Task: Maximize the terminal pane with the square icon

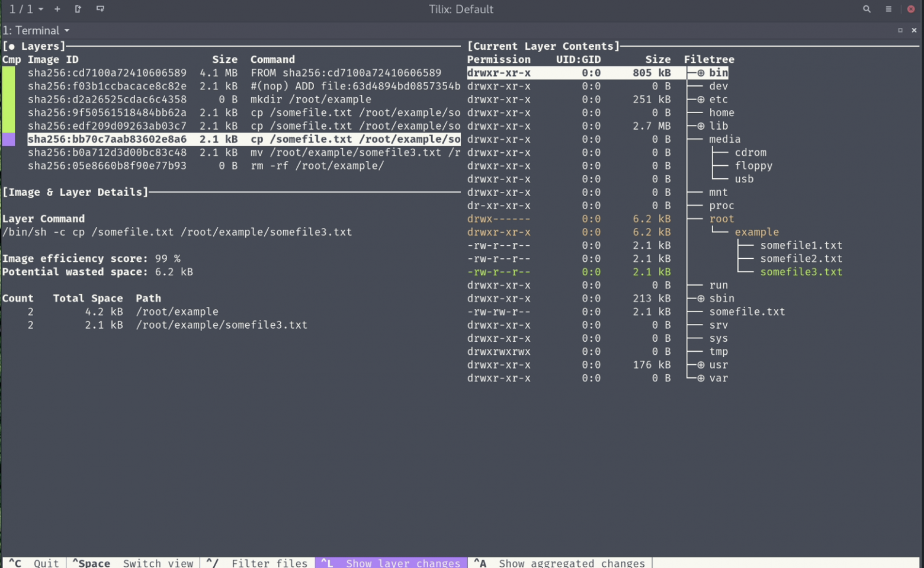Action: (x=900, y=30)
